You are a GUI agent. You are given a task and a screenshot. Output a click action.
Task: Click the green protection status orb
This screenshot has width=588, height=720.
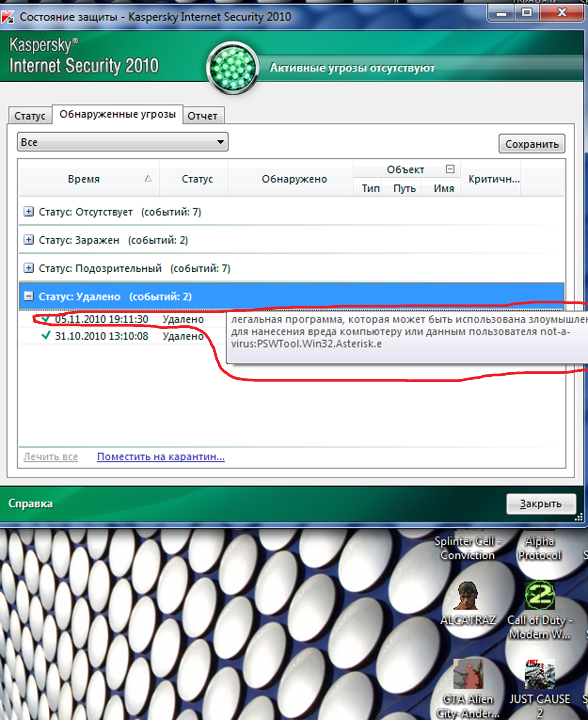(x=232, y=68)
